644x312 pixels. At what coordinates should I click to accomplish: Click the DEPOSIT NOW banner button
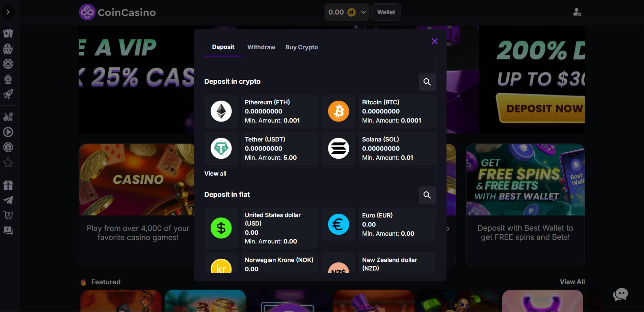[541, 108]
